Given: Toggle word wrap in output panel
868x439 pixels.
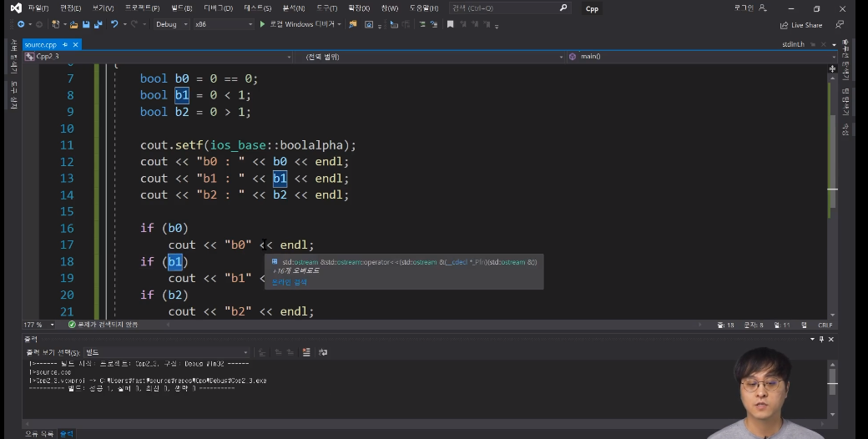Looking at the screenshot, I should (x=323, y=352).
